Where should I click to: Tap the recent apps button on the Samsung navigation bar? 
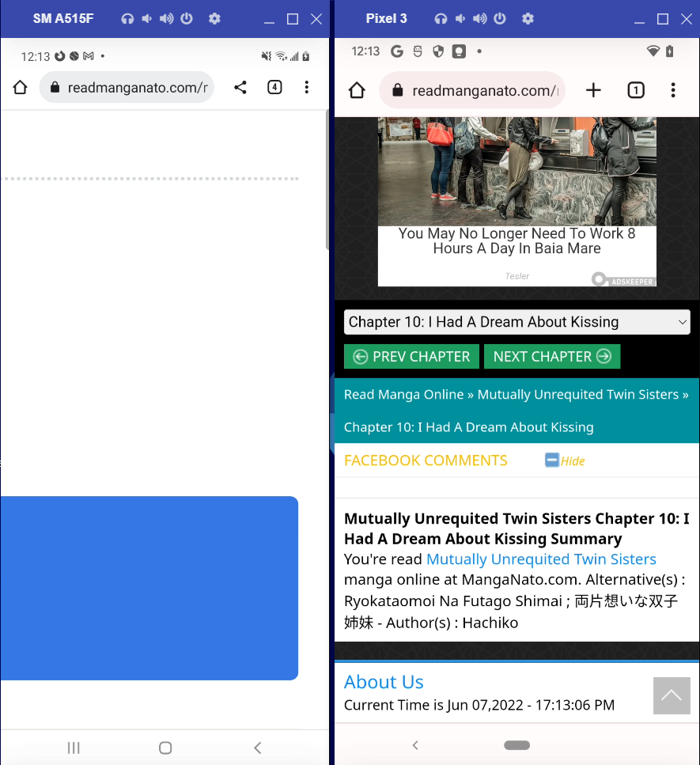pyautogui.click(x=74, y=747)
